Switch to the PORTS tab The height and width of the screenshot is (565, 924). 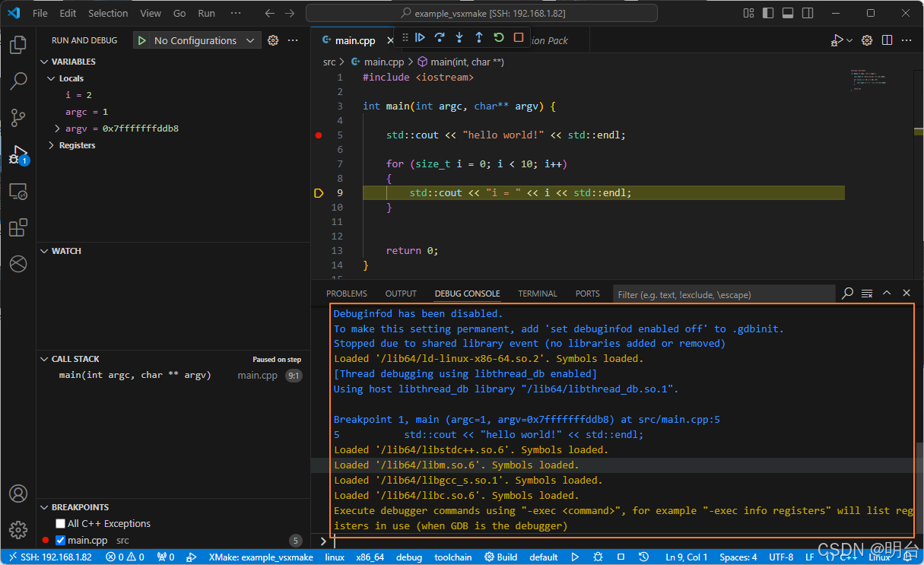(587, 294)
